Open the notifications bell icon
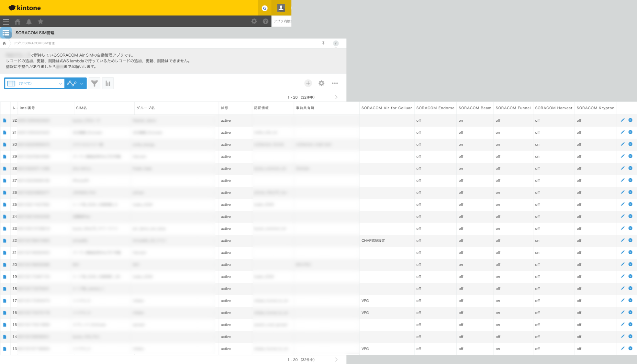Viewport: 637px width, 364px height. (x=29, y=21)
